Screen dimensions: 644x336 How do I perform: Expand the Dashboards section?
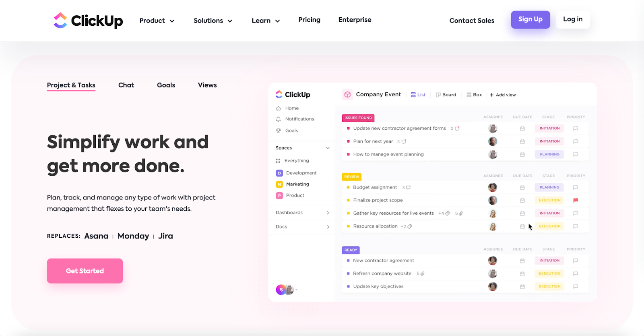[x=328, y=213]
